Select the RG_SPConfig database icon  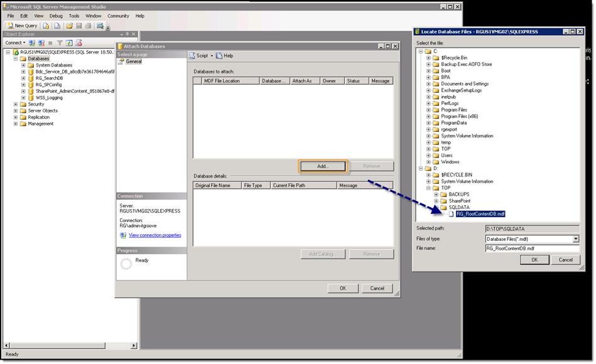pyautogui.click(x=31, y=84)
